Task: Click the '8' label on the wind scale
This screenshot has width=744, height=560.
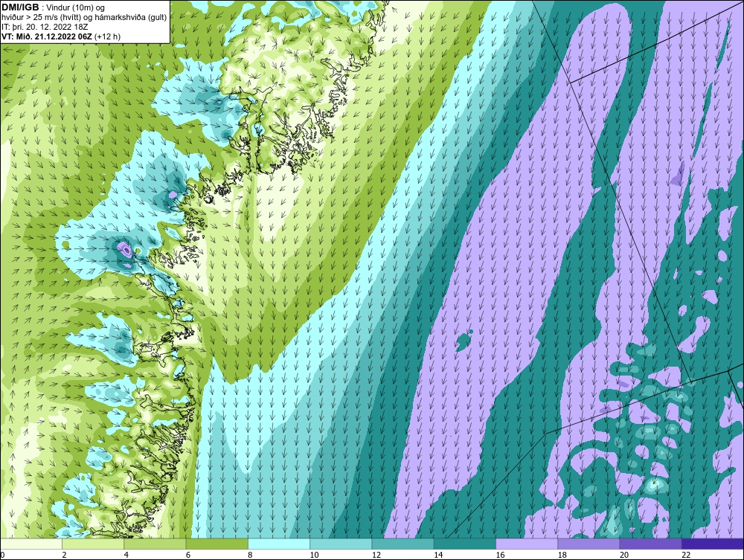Action: point(250,556)
